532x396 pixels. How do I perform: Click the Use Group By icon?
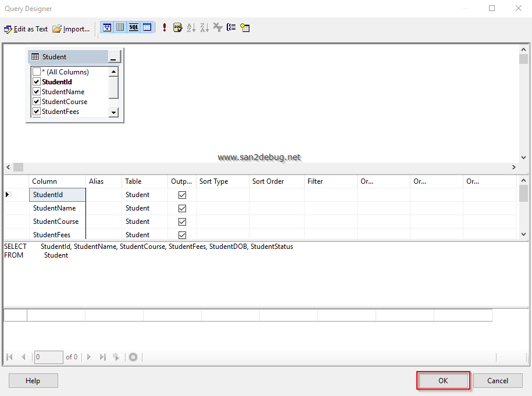click(231, 27)
